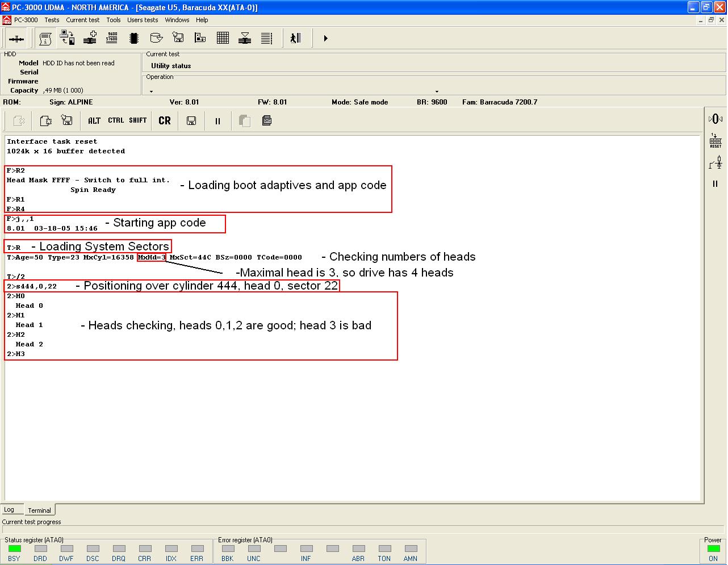The image size is (728, 565).
Task: Click the running man exit icon
Action: tap(295, 38)
